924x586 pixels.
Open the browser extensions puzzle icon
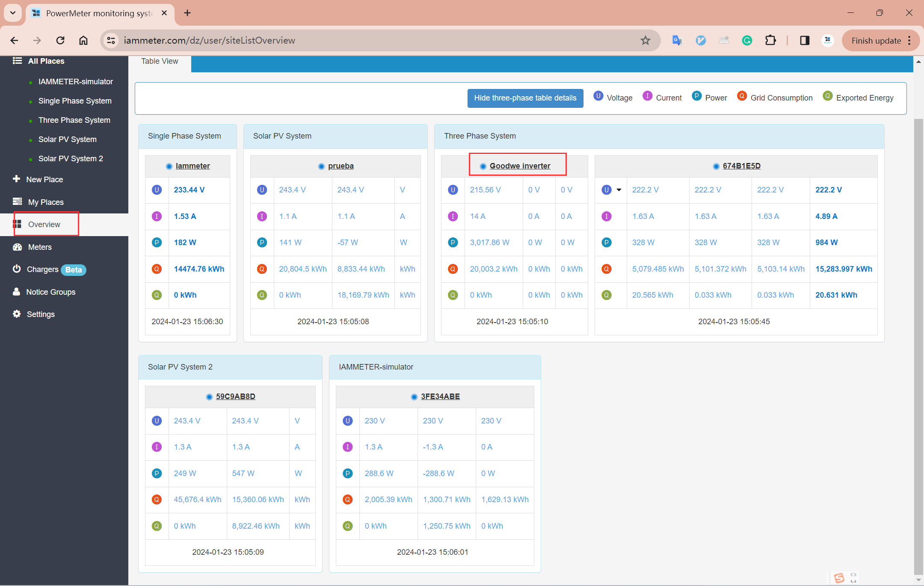click(x=770, y=41)
